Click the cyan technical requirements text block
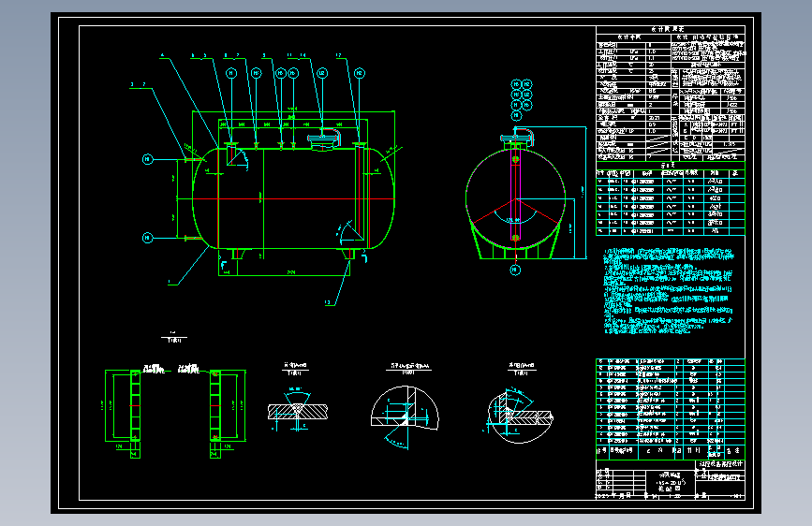 (669, 290)
